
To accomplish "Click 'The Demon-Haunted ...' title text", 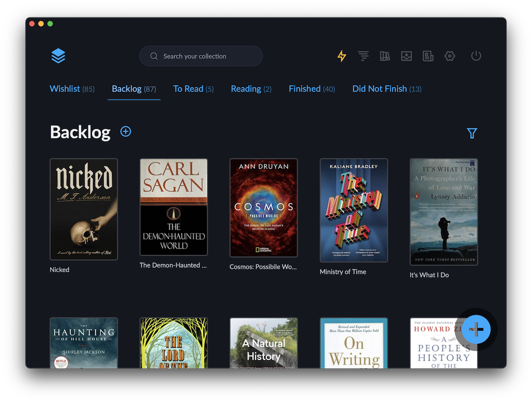I will [x=173, y=265].
